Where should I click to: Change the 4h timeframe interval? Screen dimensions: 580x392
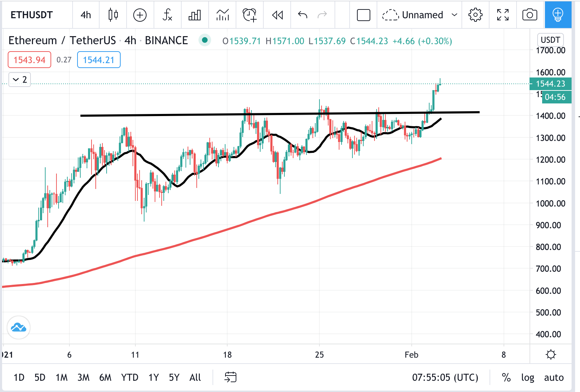[x=86, y=15]
